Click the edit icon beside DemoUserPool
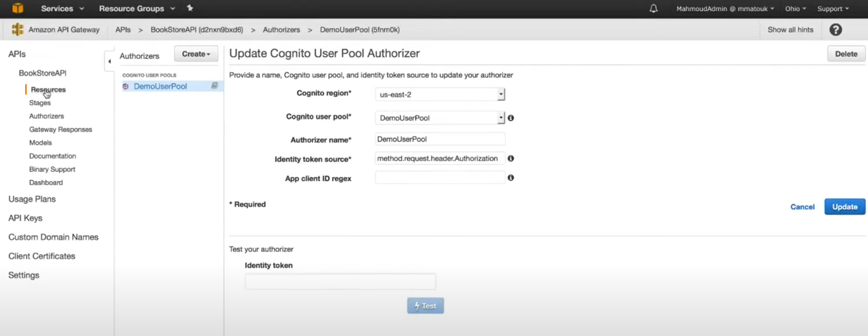Screen dimensions: 868x336 coord(214,85)
